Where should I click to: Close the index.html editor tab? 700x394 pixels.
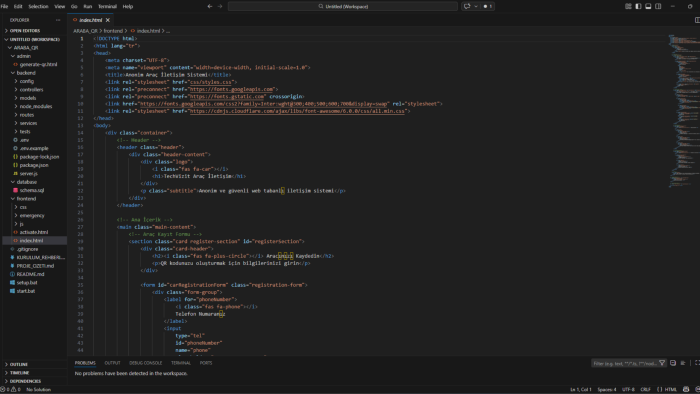[x=108, y=20]
